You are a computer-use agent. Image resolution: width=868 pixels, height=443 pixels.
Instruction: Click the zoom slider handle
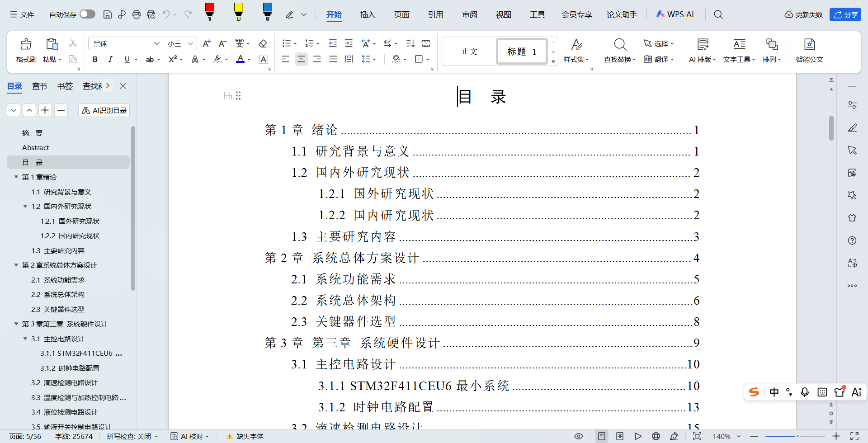click(797, 436)
